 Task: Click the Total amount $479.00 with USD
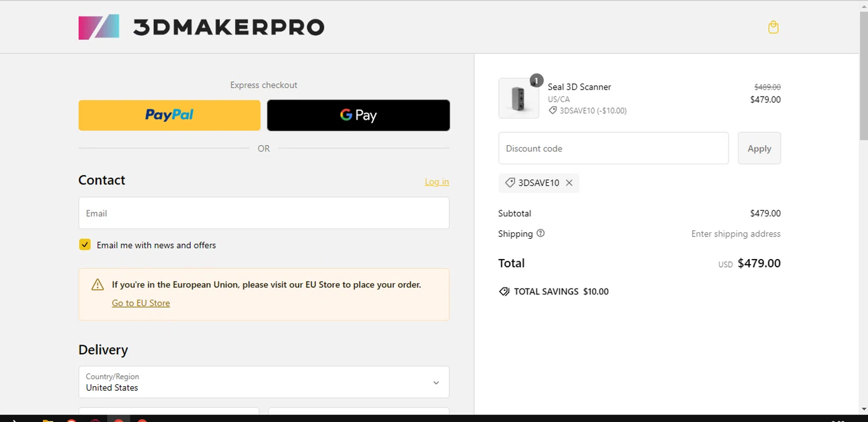749,264
